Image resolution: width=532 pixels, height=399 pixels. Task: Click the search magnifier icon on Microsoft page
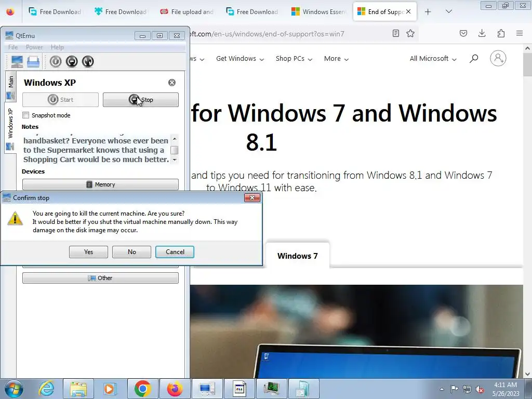coord(474,59)
